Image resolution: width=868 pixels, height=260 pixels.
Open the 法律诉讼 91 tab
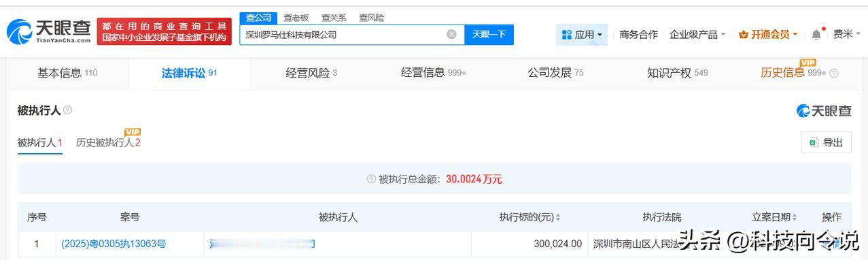(189, 73)
